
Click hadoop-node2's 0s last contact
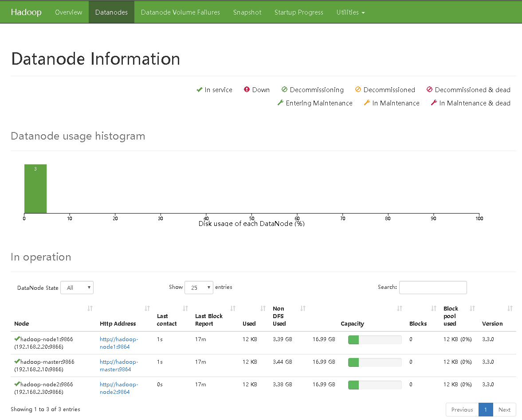(160, 385)
